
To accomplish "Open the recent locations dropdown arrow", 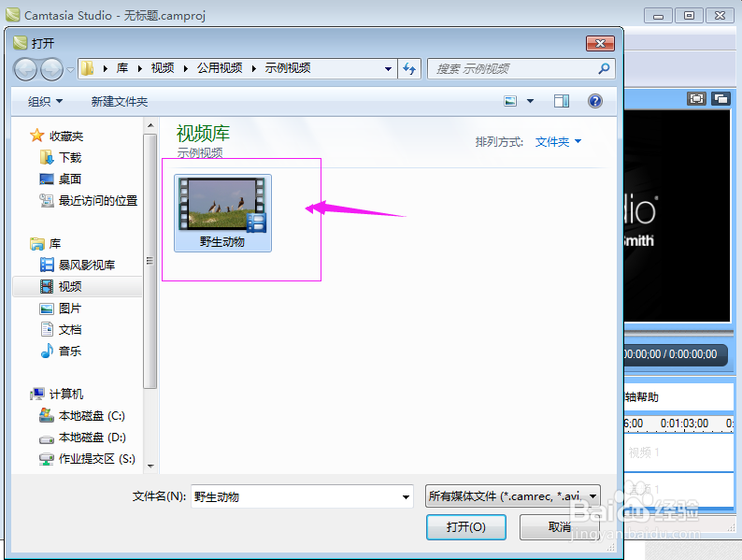I will point(70,69).
